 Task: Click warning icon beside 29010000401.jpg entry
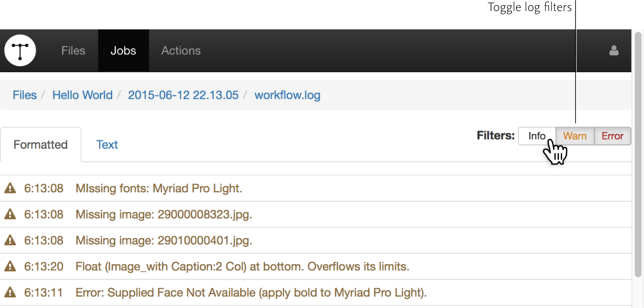tap(10, 240)
